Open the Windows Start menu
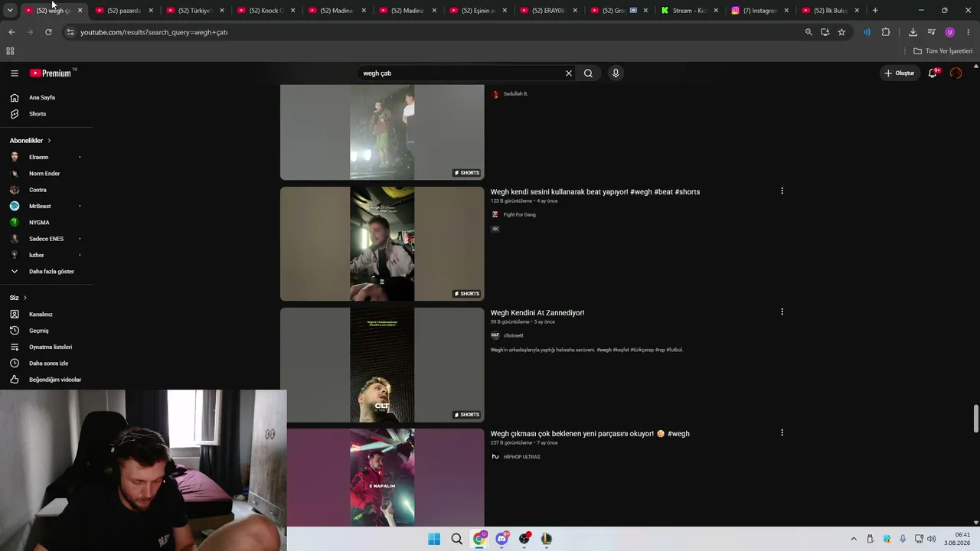Viewport: 980px width, 551px height. click(434, 539)
